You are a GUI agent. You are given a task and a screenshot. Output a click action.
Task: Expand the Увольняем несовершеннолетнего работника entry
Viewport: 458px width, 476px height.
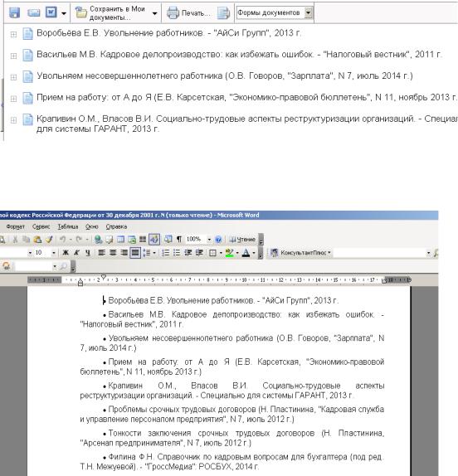click(x=13, y=77)
